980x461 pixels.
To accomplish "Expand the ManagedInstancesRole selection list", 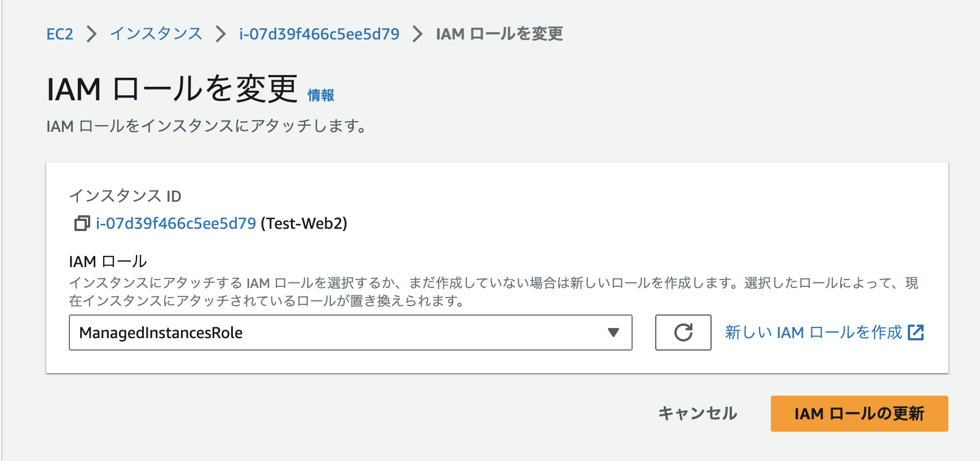I will tap(612, 333).
